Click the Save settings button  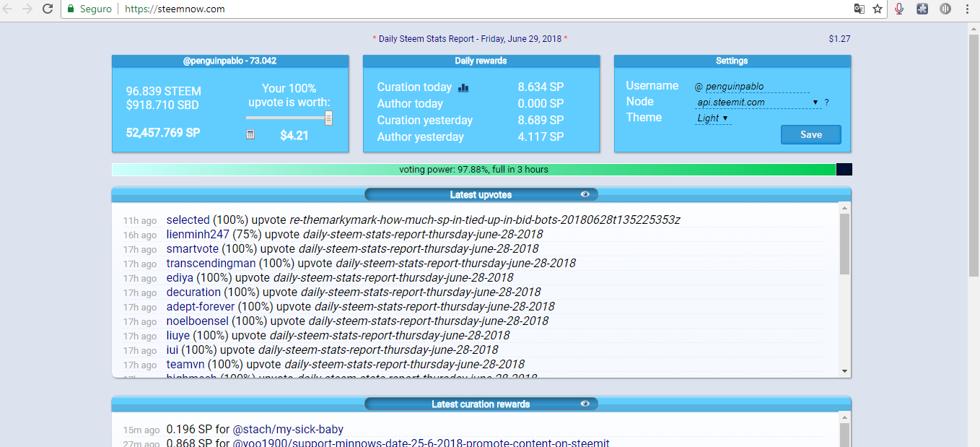coord(811,135)
